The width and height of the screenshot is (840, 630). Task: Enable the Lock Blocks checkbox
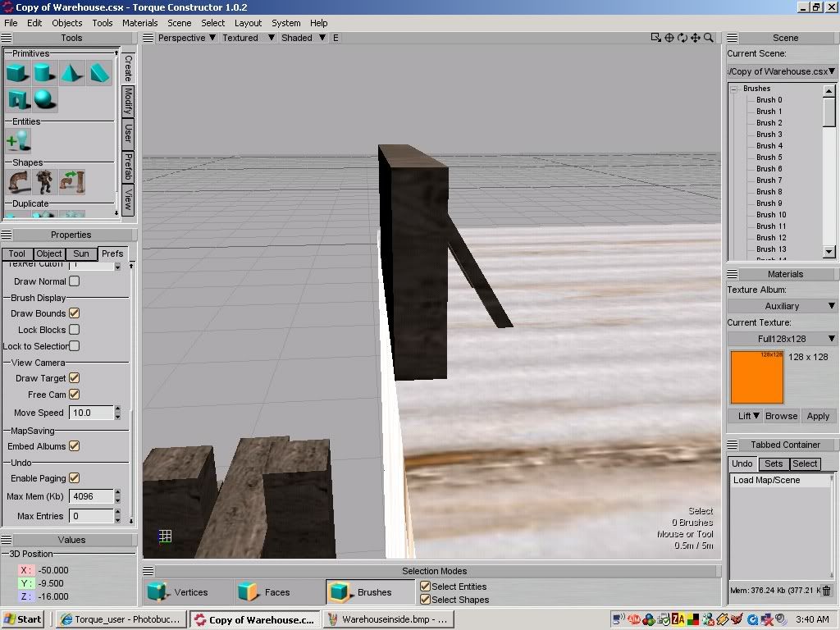click(74, 330)
